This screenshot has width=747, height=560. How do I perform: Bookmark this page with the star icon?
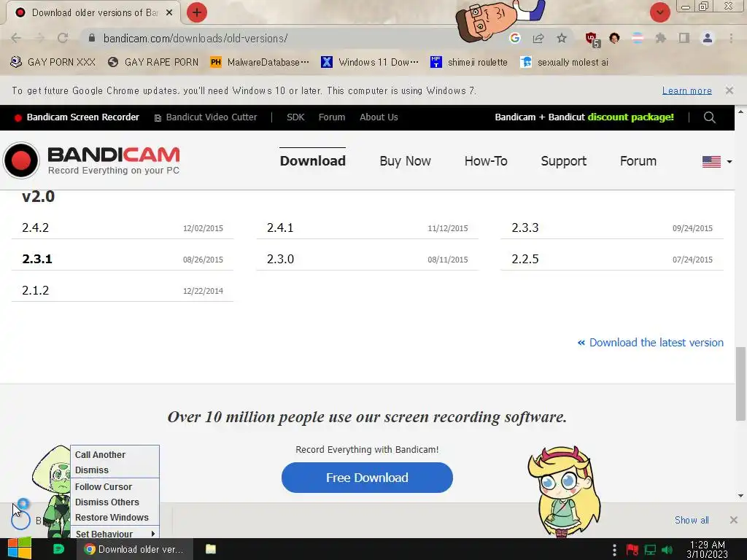(x=562, y=38)
